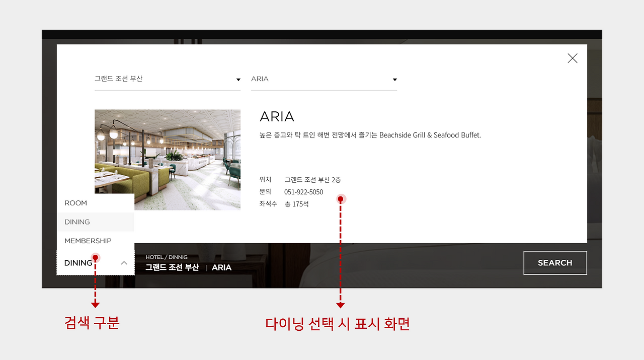
Task: Click the seat count 총 175석
Action: [x=296, y=204]
